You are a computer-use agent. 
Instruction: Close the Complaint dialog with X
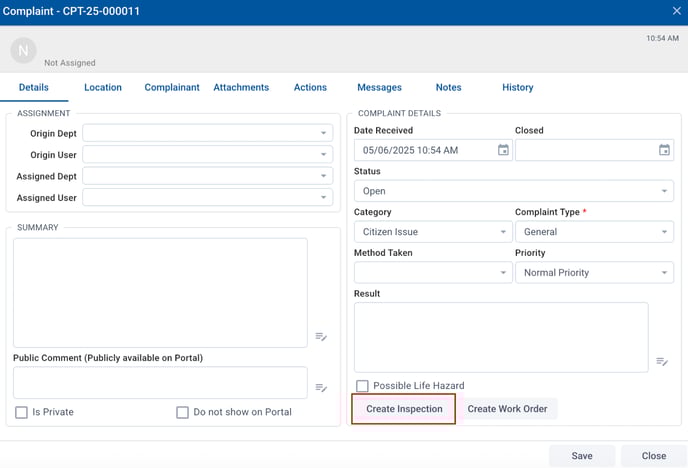[x=676, y=11]
